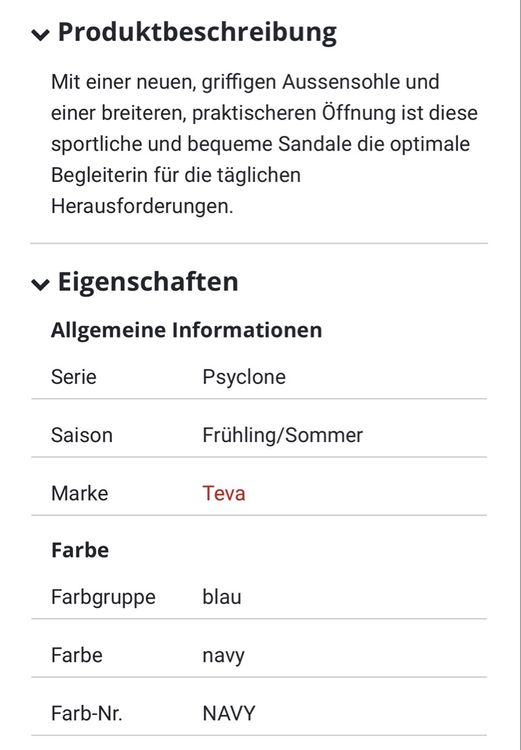
Task: Click the Produktbeschreibung section heading
Action: coord(197,32)
